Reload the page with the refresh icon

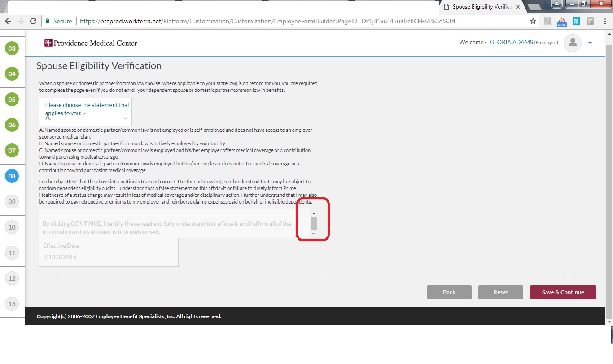coord(33,21)
